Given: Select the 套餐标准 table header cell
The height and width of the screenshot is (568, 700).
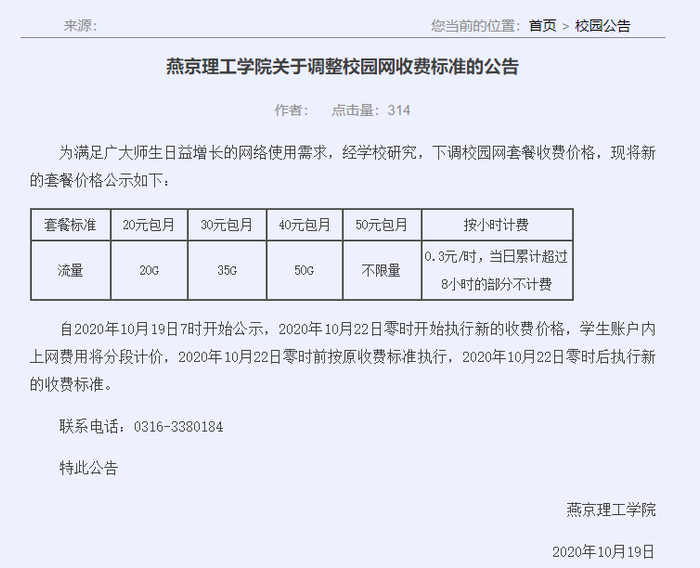Looking at the screenshot, I should point(71,225).
